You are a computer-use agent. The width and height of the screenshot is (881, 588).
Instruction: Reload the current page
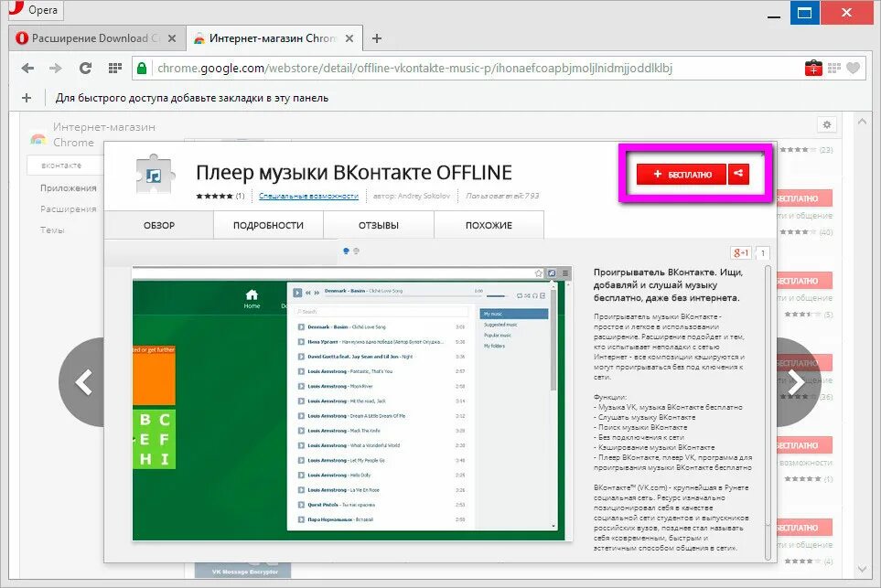pos(85,69)
